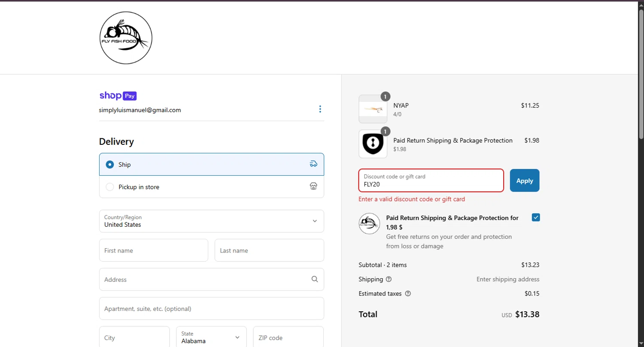The height and width of the screenshot is (347, 644).
Task: Click the estimated taxes help icon
Action: coord(408,294)
